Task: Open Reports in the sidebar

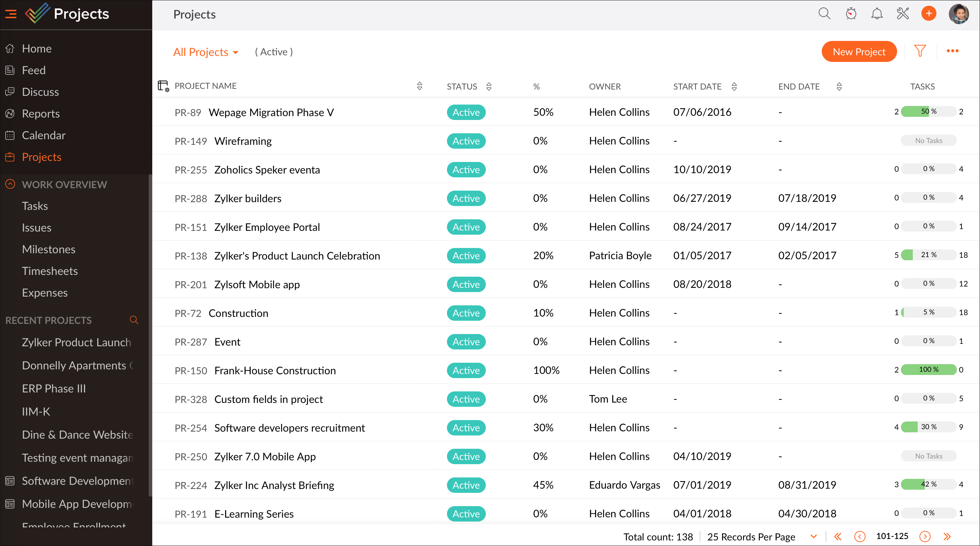Action: point(41,113)
